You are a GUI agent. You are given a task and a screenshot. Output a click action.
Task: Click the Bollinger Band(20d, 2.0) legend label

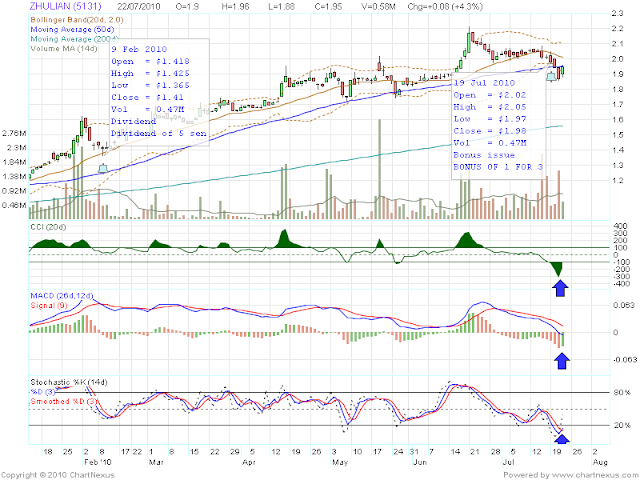pos(77,20)
